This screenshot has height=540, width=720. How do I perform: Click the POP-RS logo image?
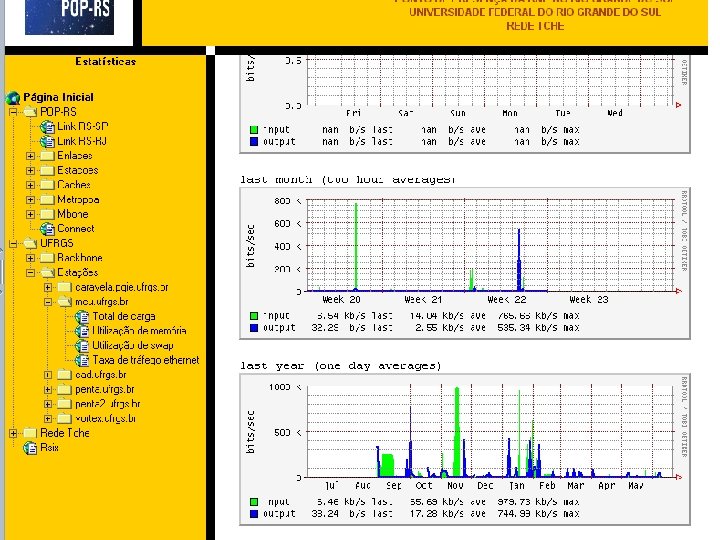click(69, 17)
